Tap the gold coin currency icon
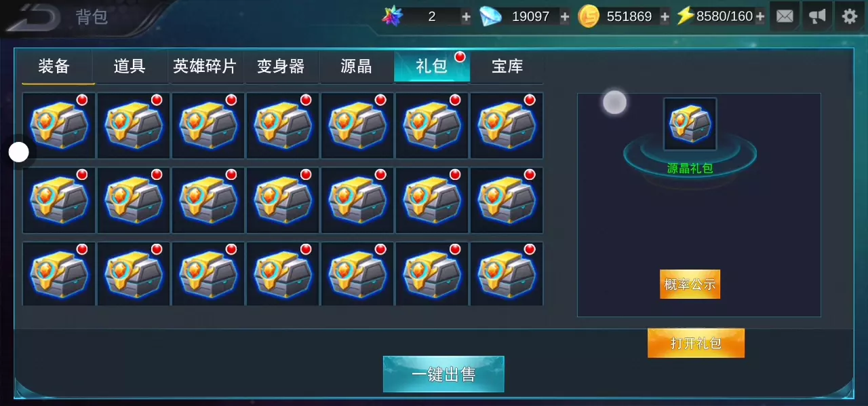 588,16
